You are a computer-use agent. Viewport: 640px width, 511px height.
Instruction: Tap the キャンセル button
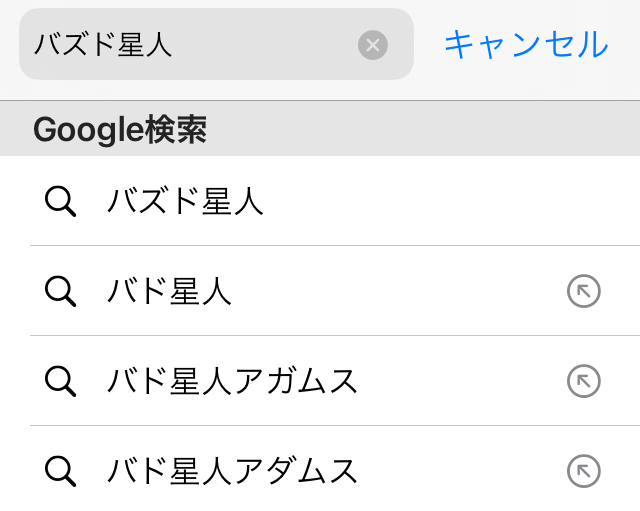point(525,45)
